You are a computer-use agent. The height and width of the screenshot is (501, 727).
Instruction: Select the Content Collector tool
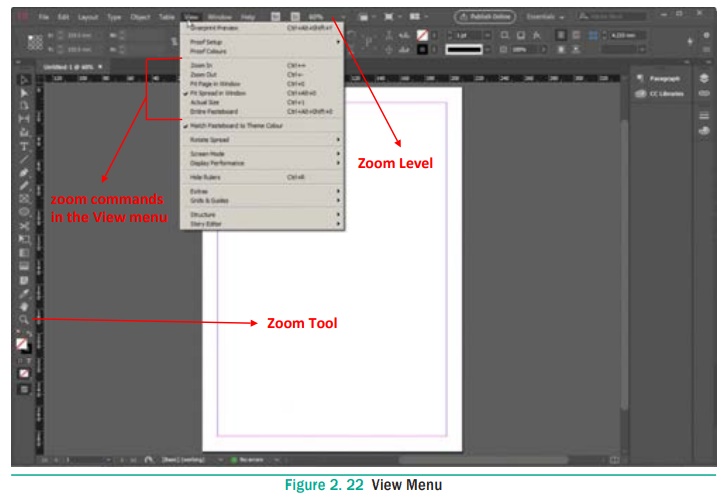(24, 133)
